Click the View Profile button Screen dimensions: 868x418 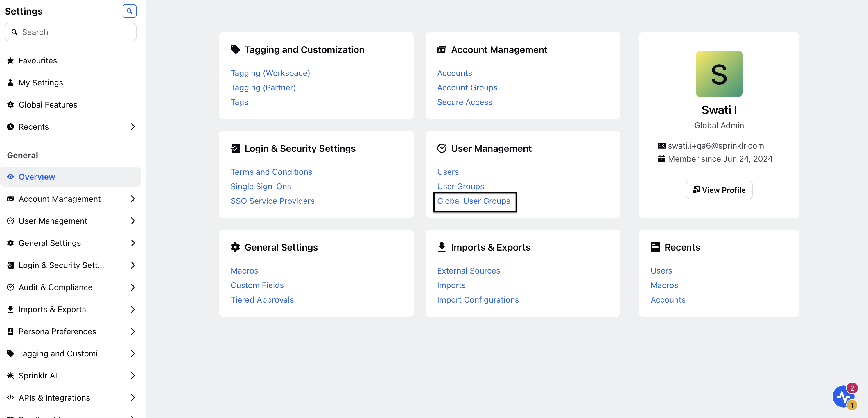(x=719, y=190)
